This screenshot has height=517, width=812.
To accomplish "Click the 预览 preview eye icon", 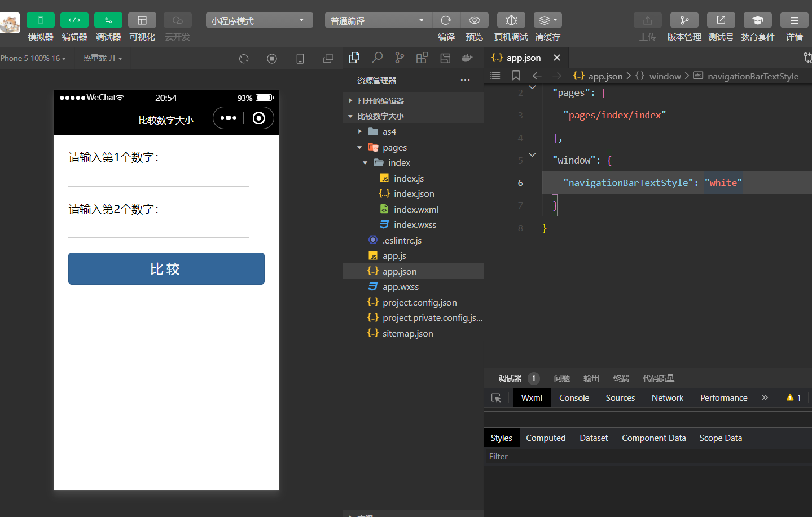I will click(x=475, y=20).
